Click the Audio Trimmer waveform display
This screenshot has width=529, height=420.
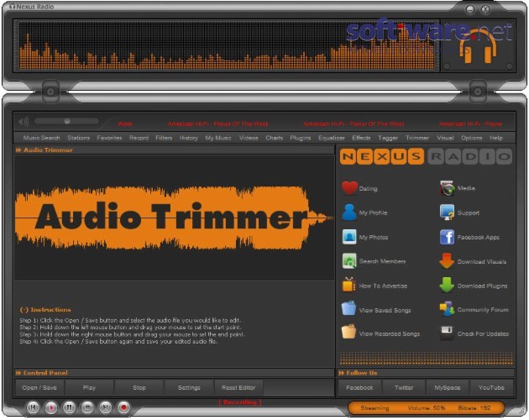coord(174,218)
